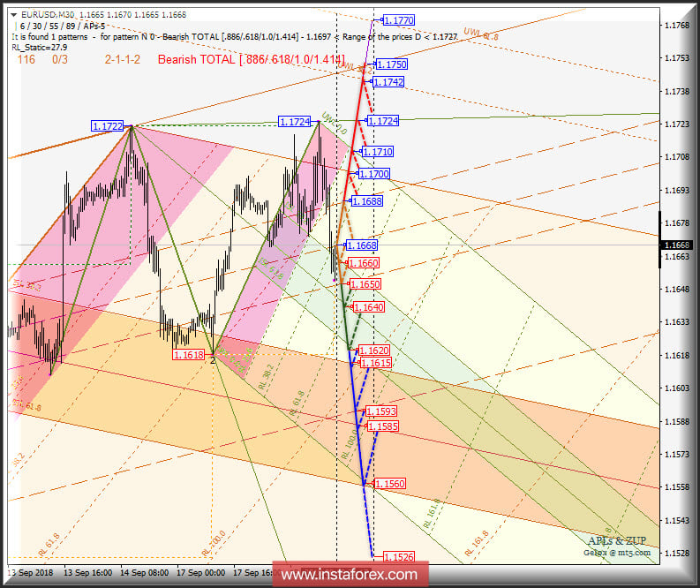This screenshot has width=700, height=588.
Task: Select the red 1.1620 price label
Action: (x=374, y=351)
